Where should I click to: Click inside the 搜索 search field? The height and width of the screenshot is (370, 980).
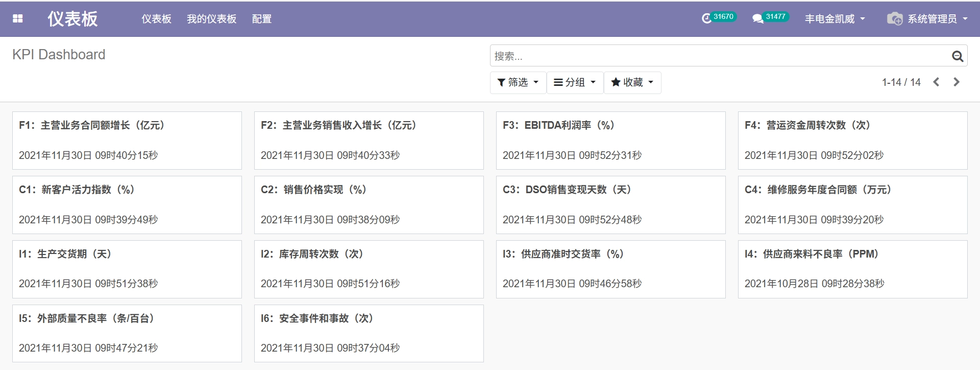coord(720,56)
